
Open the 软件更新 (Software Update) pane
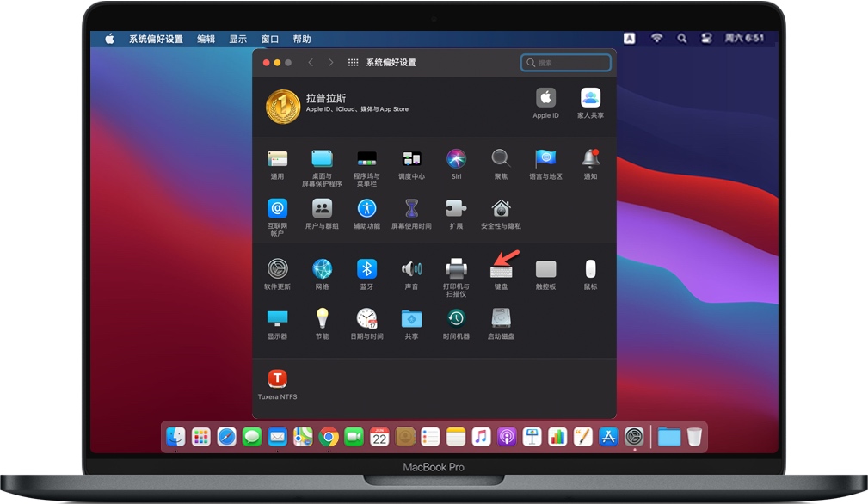[277, 269]
